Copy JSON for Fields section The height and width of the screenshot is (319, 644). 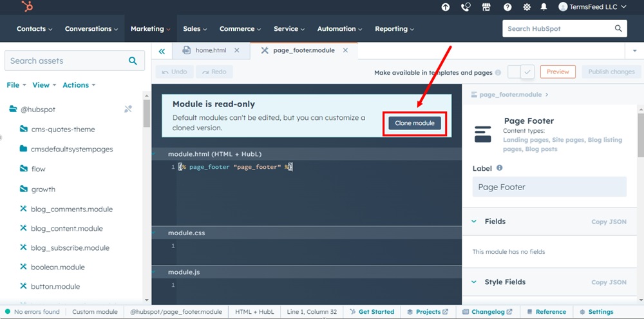(609, 222)
